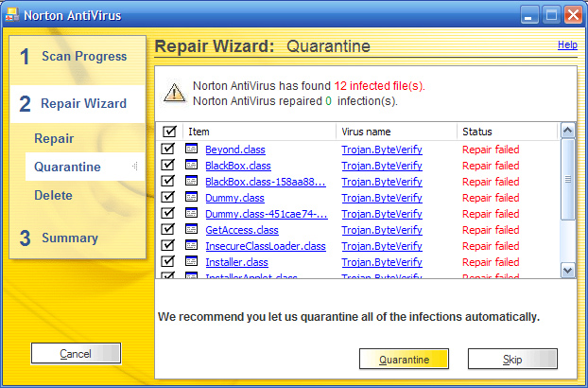Toggle the checkbox for Dummy.class-451cae74-...

[167, 213]
